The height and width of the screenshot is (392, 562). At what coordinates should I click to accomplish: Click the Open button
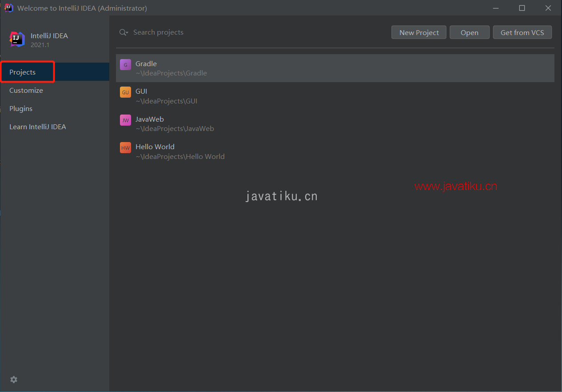[470, 32]
